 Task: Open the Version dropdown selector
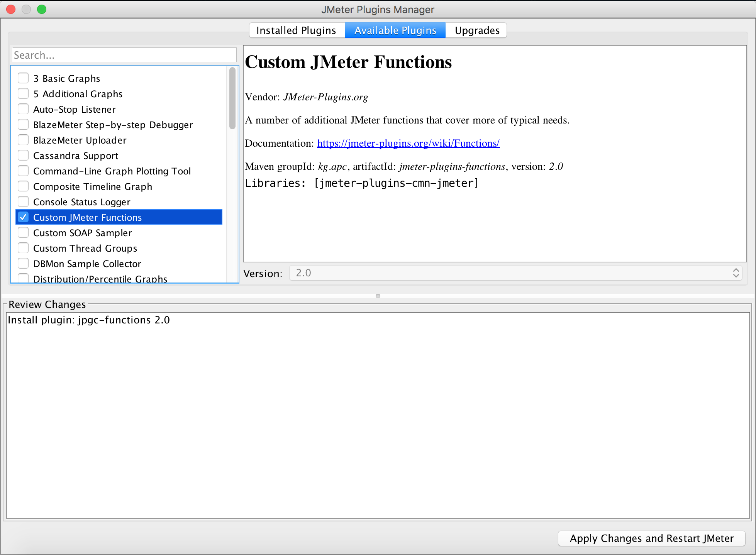pos(515,273)
